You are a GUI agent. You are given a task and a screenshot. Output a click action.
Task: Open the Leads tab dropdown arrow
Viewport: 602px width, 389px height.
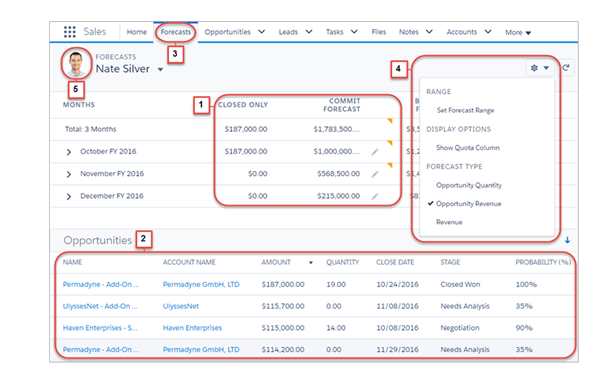coord(309,32)
